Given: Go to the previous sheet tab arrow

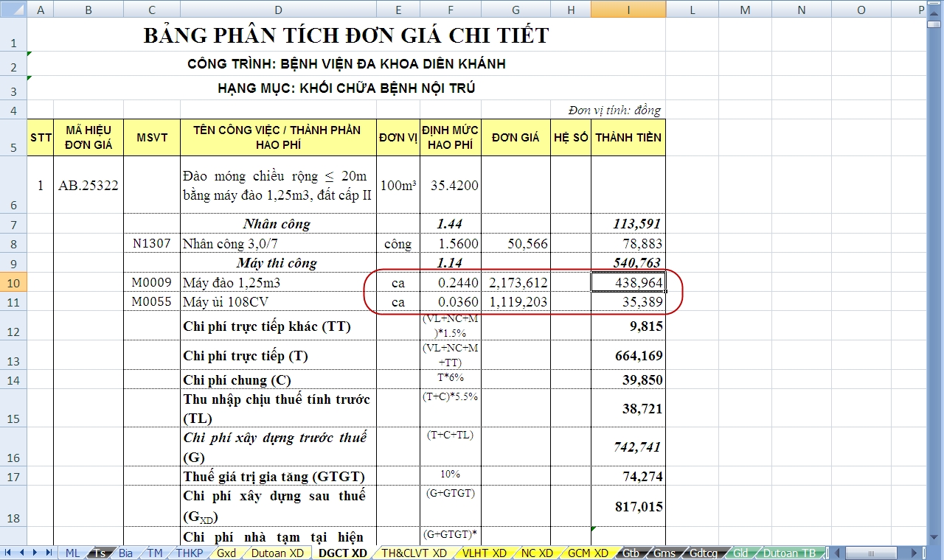Looking at the screenshot, I should [x=21, y=553].
